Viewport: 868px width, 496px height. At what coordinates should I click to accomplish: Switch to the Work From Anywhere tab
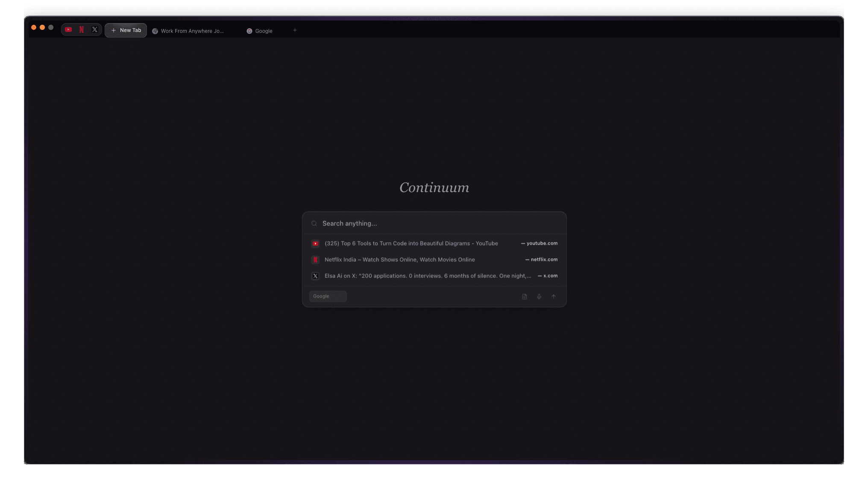click(190, 31)
